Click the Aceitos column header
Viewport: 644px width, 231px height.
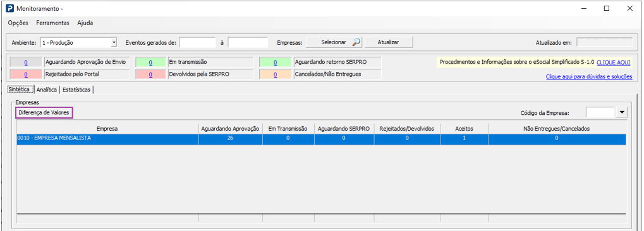464,128
